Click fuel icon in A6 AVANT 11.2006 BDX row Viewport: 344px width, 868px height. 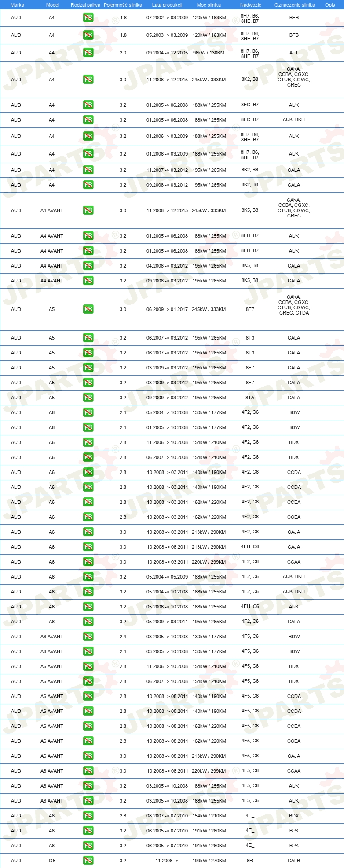point(88,666)
